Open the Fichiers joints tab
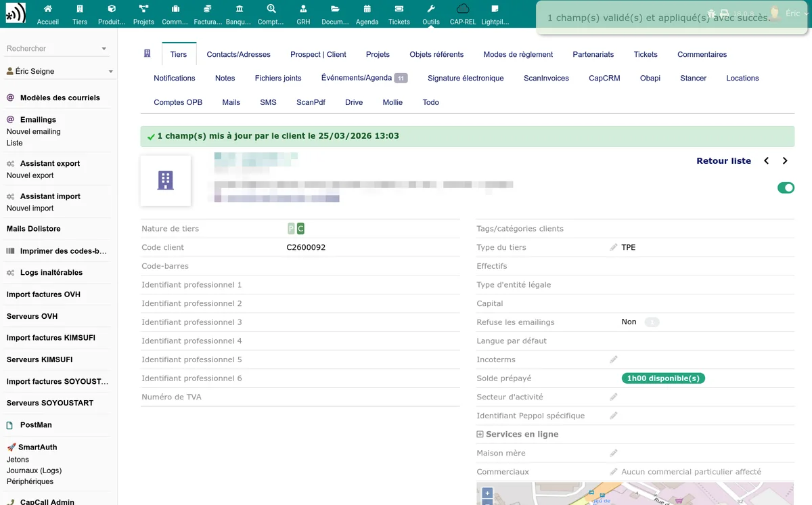 [278, 78]
